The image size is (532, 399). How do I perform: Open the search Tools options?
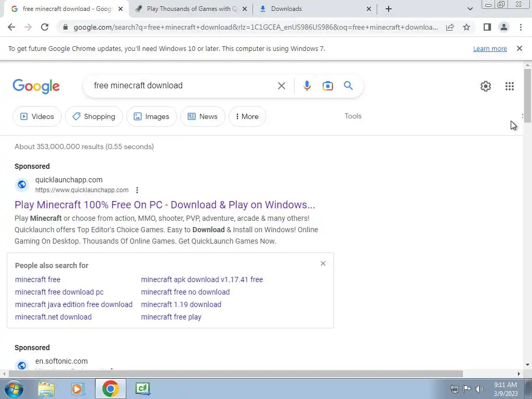pos(353,116)
